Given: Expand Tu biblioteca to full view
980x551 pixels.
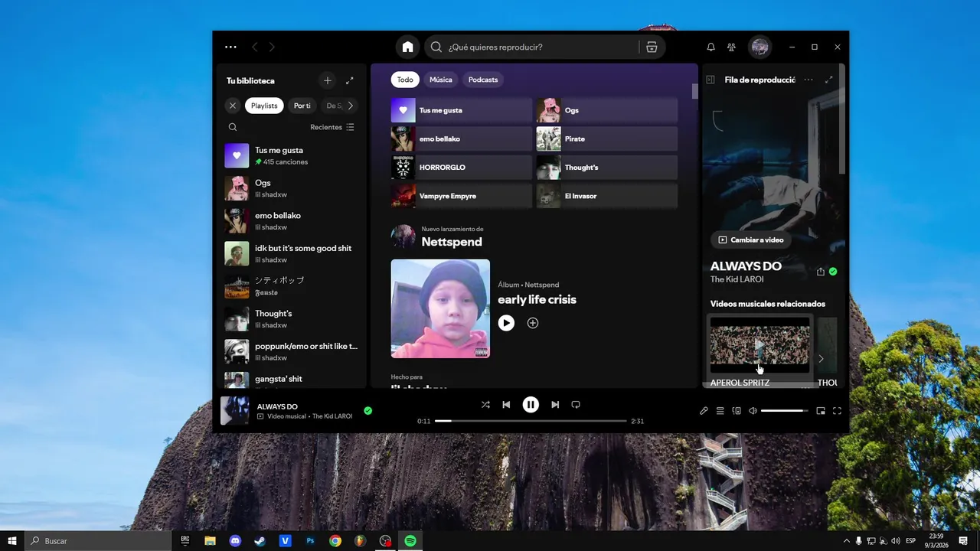Looking at the screenshot, I should (x=350, y=80).
